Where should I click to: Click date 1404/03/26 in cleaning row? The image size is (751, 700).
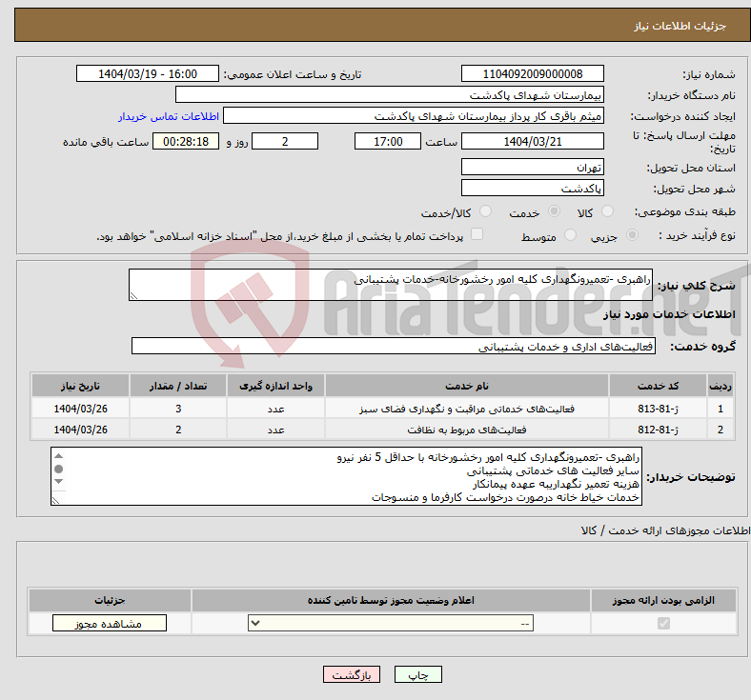click(x=80, y=430)
